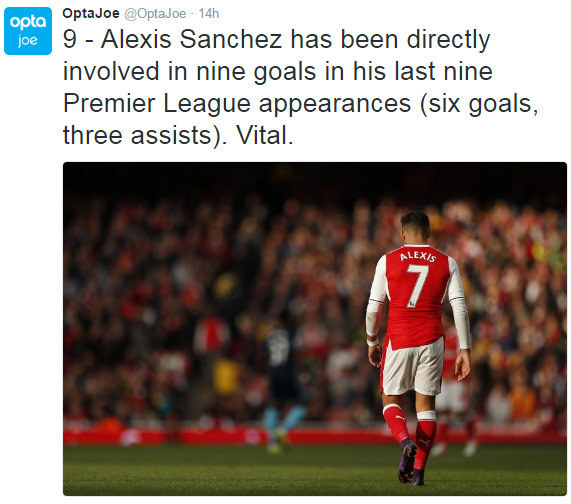Click the word 'Vital.' ending the tweet
Viewport: 571px width, 504px height.
coord(264,135)
